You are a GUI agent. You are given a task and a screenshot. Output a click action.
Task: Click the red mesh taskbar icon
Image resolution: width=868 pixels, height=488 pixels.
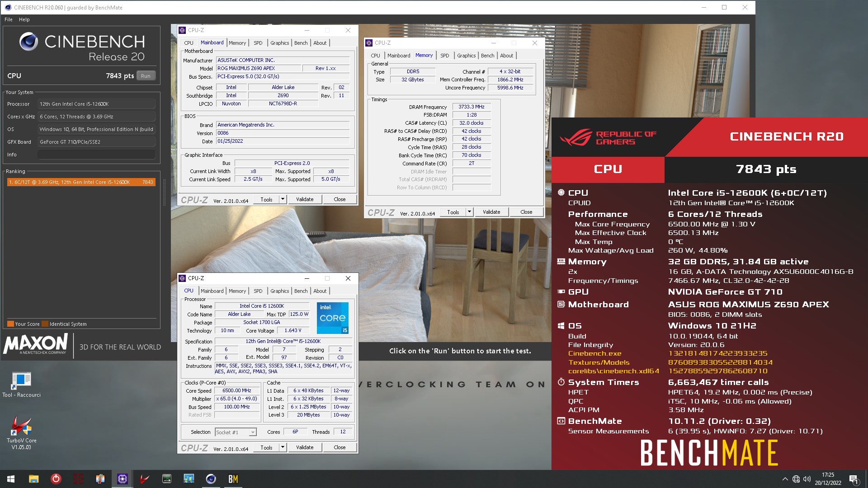click(x=78, y=479)
